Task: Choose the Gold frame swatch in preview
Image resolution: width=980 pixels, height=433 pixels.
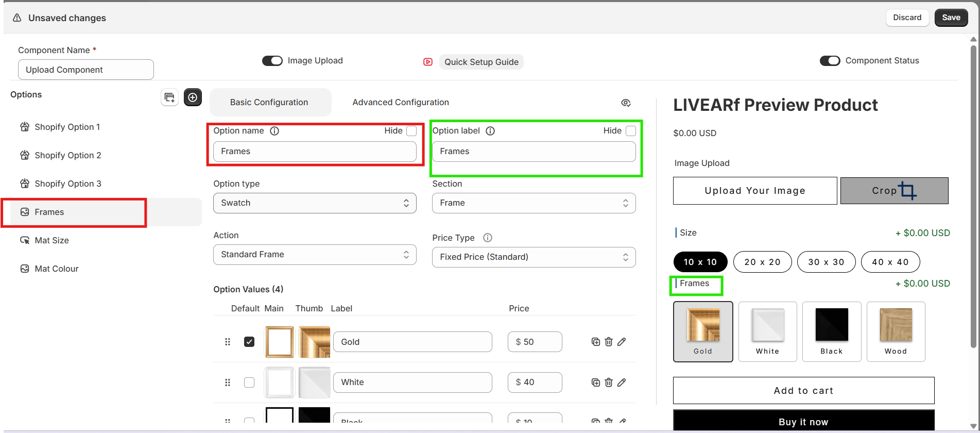Action: pos(703,331)
